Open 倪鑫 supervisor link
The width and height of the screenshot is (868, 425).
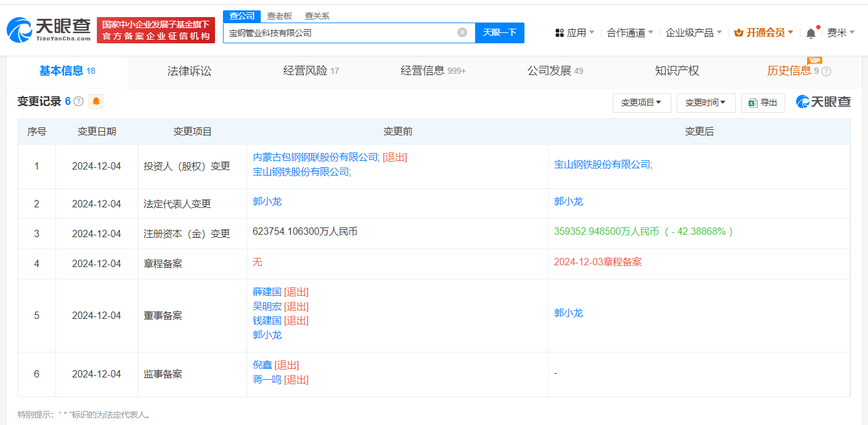click(x=263, y=365)
